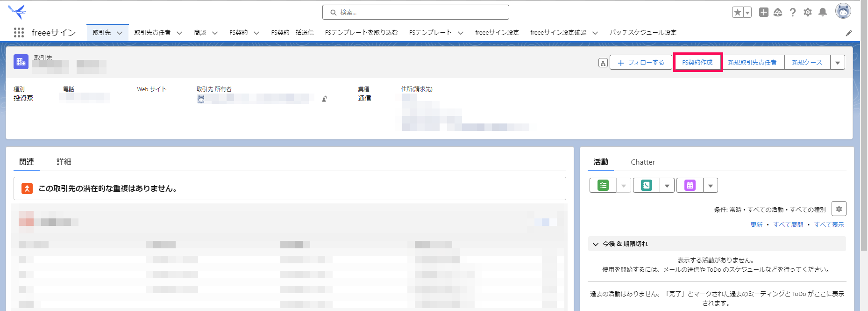
Task: Open the activity filter settings gear
Action: [x=839, y=209]
